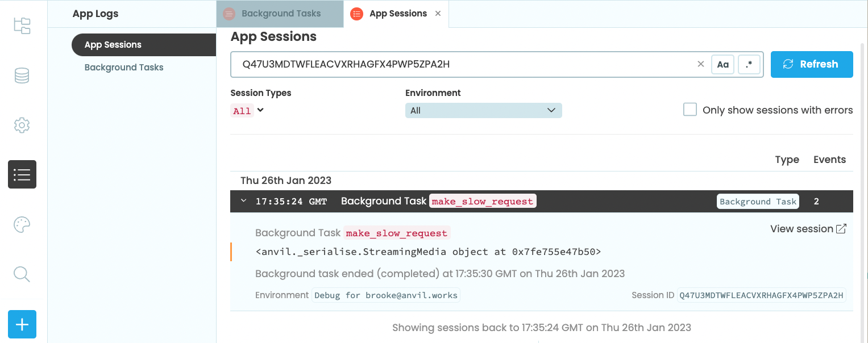
Task: Toggle regex search (.*) button
Action: [x=749, y=65]
